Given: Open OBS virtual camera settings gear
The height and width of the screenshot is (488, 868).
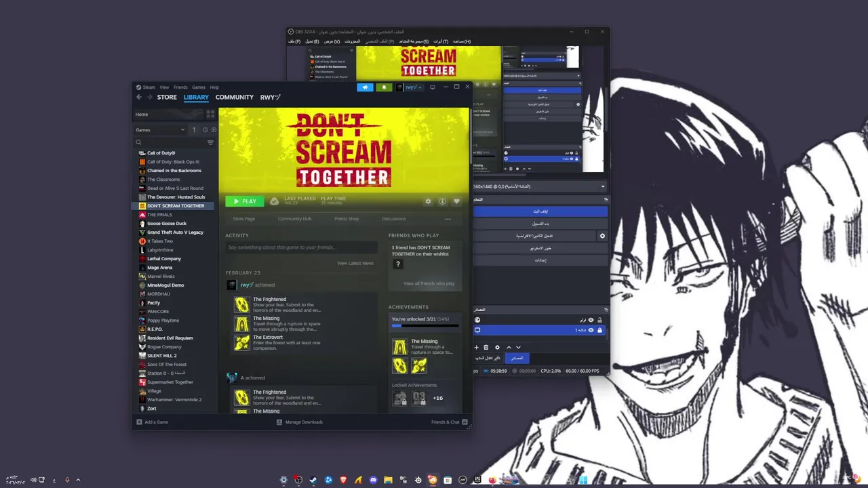Looking at the screenshot, I should click(602, 236).
